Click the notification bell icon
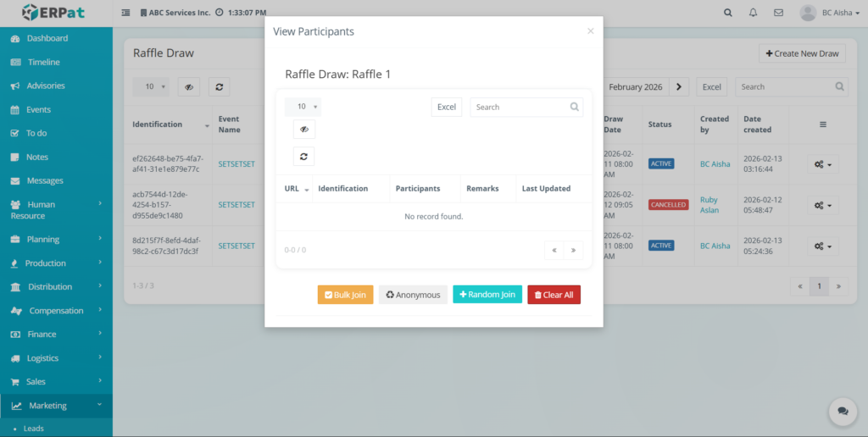Screen dimensions: 868x437 (753, 13)
